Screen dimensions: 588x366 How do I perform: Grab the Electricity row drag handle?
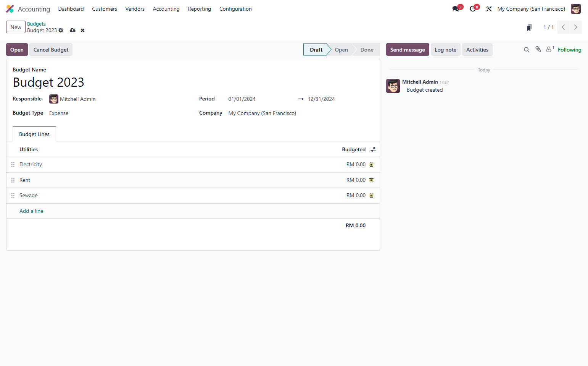13,164
